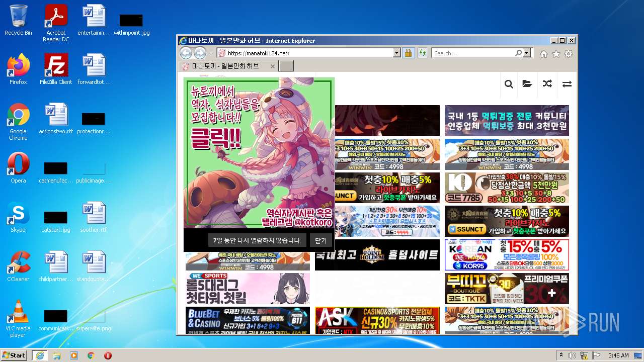Go forward with the IE Forward arrow
The width and height of the screenshot is (644, 362).
200,53
